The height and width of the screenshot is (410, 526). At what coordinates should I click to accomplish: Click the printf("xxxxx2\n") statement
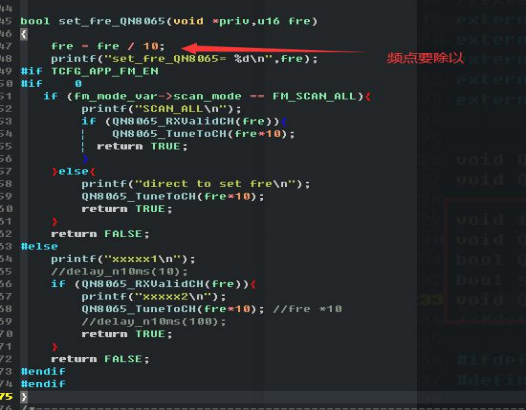coord(154,297)
